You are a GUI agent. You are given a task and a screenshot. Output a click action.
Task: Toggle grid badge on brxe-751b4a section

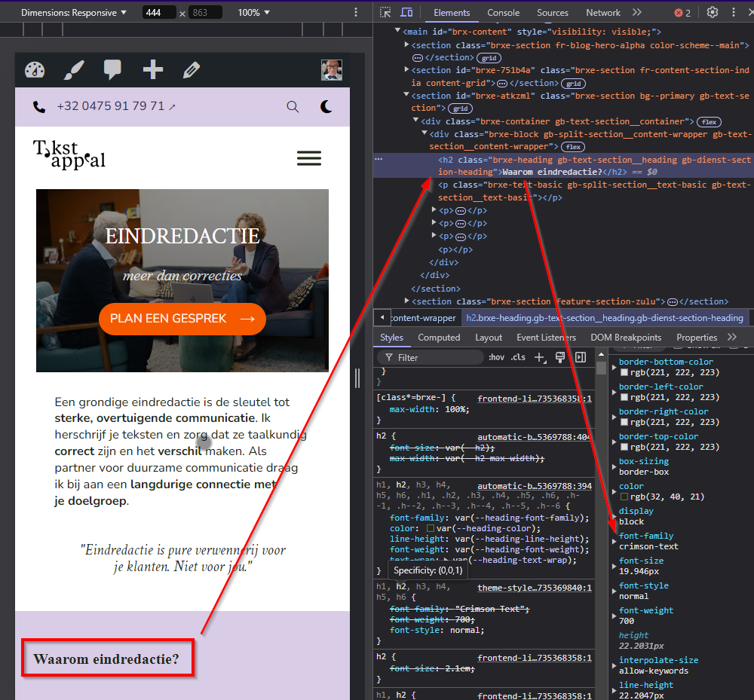click(574, 84)
